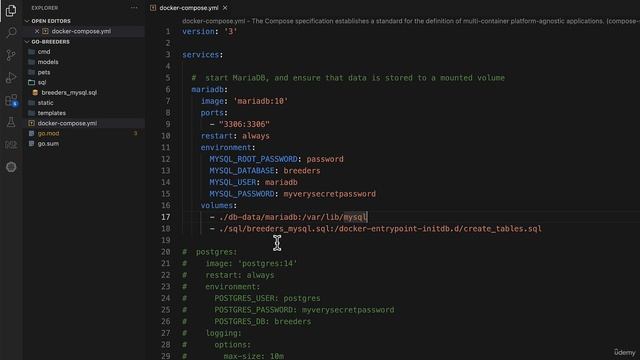Open the Testing beaker view

(11, 122)
